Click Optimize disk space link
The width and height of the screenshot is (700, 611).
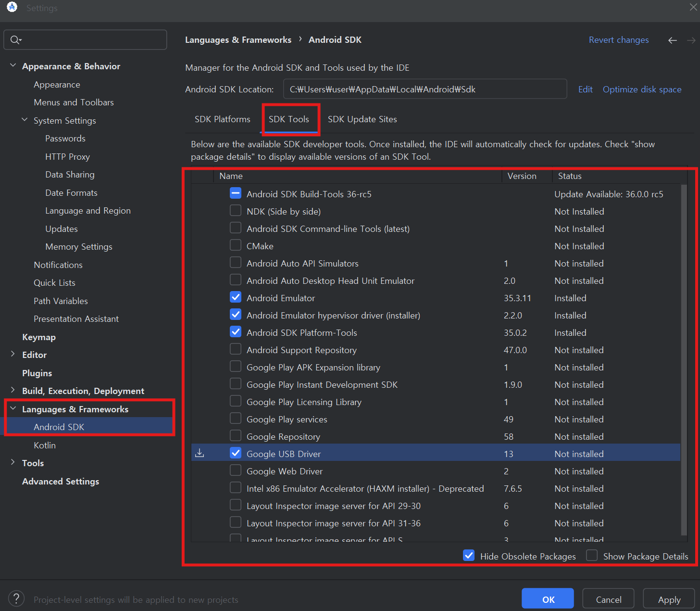[642, 89]
